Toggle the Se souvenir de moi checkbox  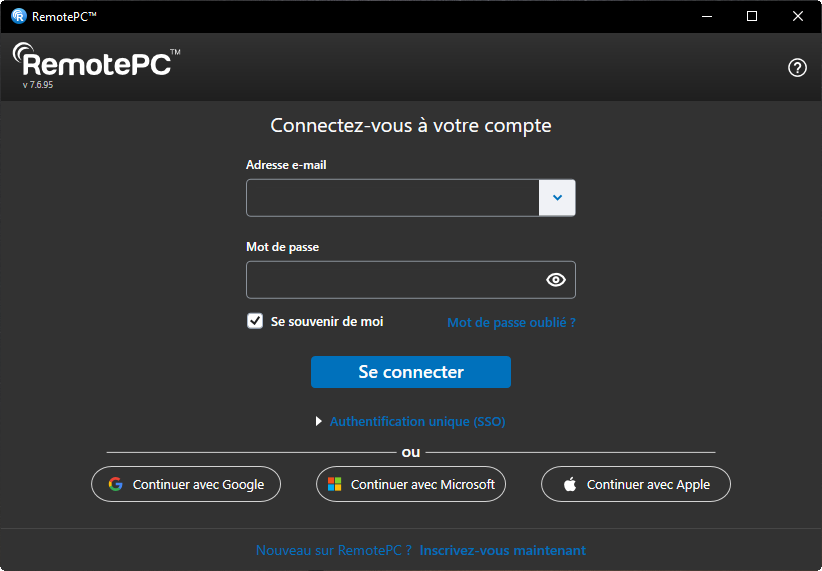255,321
